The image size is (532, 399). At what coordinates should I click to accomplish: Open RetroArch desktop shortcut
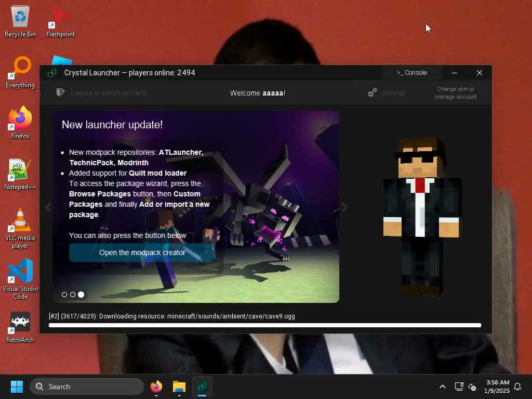[20, 327]
